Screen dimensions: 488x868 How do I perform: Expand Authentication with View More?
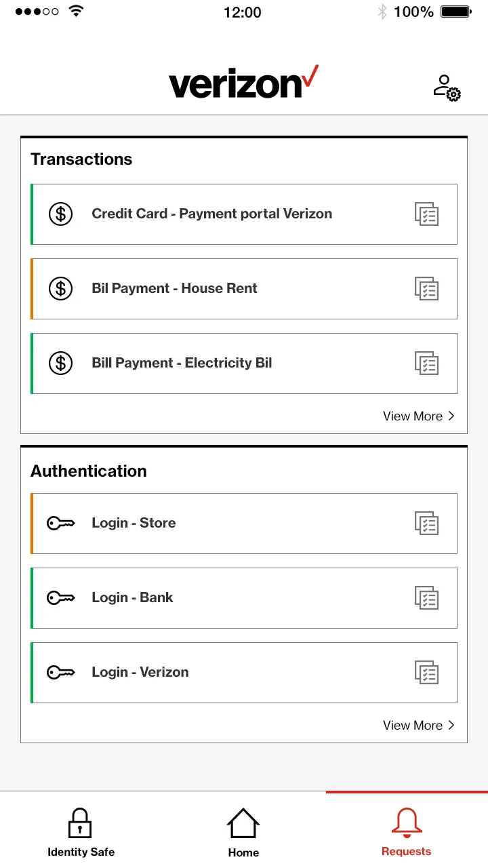(418, 726)
